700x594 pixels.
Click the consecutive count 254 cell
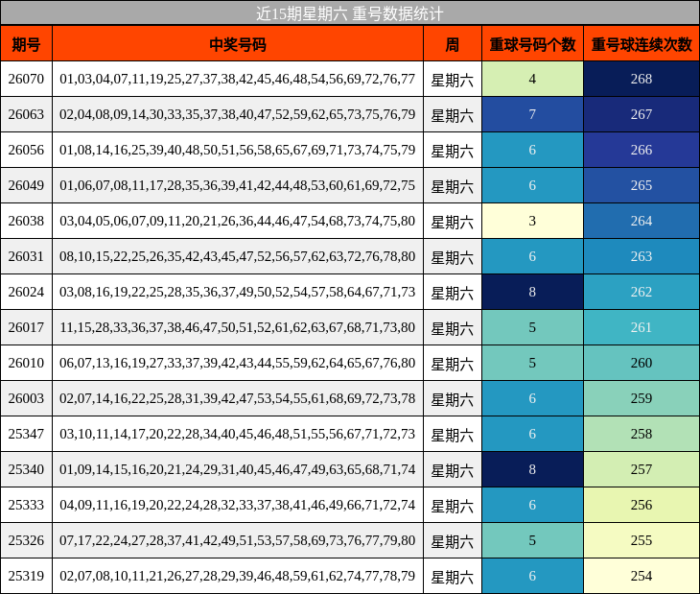point(642,576)
